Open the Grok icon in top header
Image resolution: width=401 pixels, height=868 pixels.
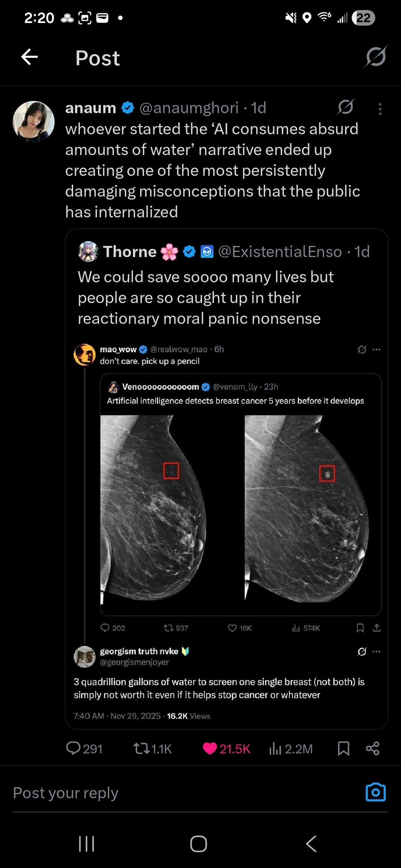click(376, 57)
